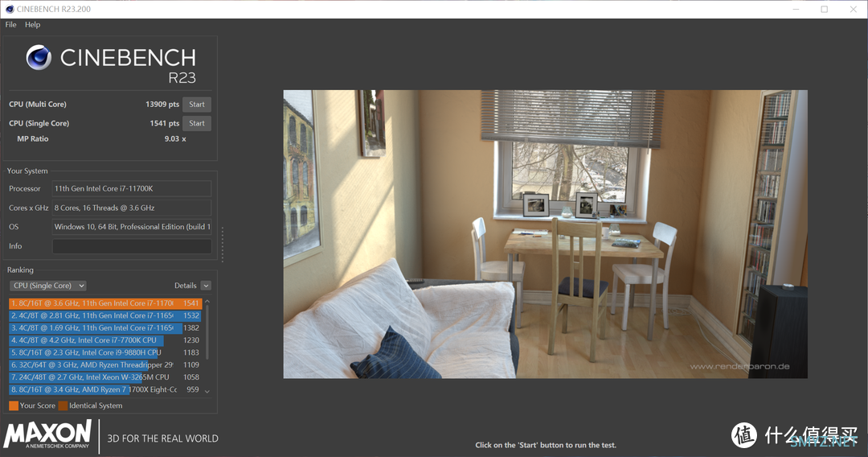868x457 pixels.
Task: Click the Cinebench logo icon in title bar
Action: tap(9, 9)
